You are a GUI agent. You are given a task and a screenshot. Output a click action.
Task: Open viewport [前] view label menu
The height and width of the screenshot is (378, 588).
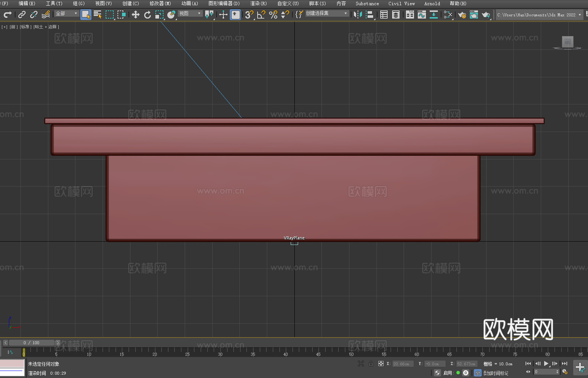14,27
